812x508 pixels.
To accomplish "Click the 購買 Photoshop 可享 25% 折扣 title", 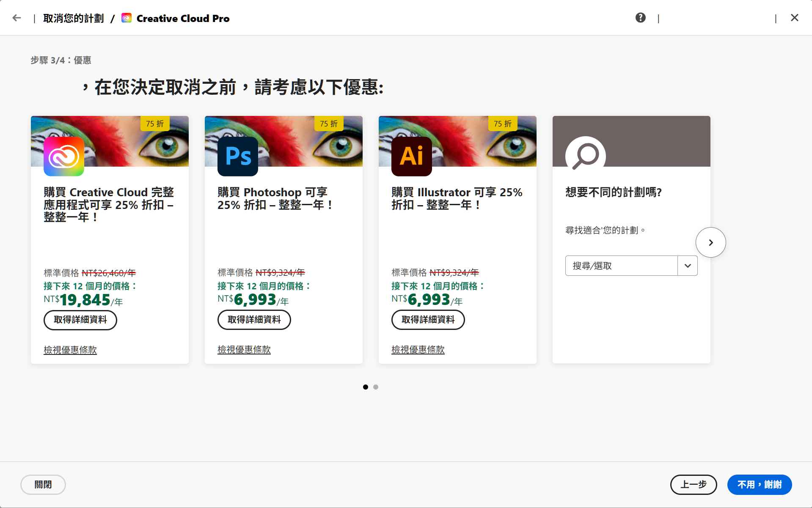I will click(275, 198).
